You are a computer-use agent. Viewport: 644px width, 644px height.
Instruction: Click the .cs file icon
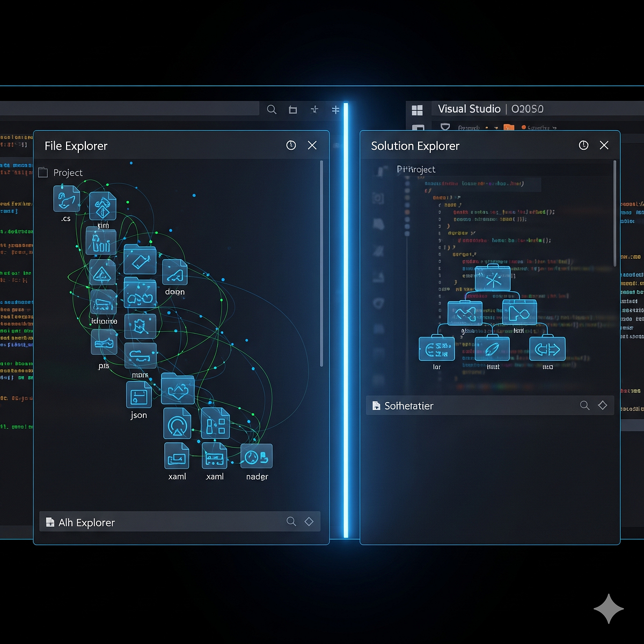tap(66, 199)
